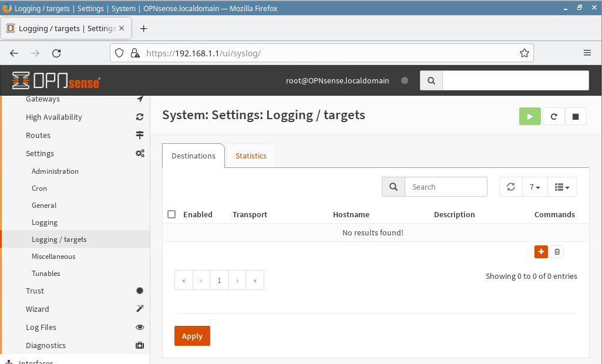Click the table Search input field
This screenshot has height=364, width=602.
[x=446, y=187]
